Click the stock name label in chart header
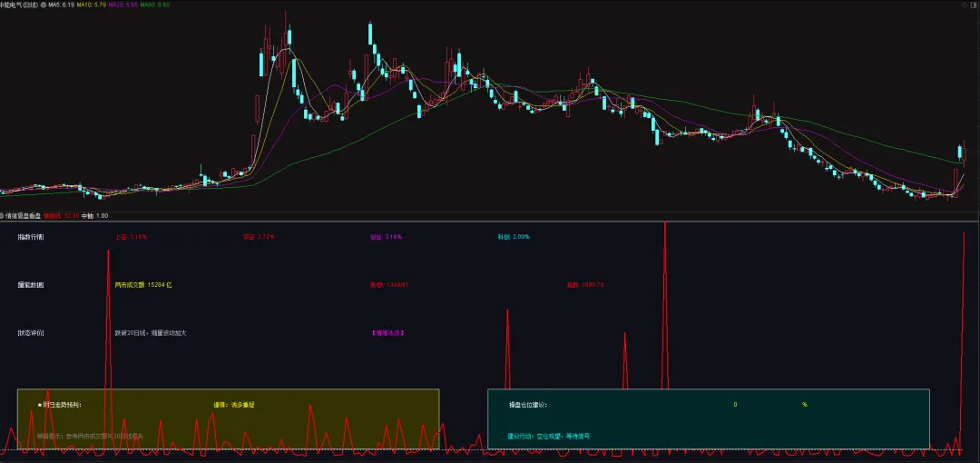980x463 pixels. (19, 5)
